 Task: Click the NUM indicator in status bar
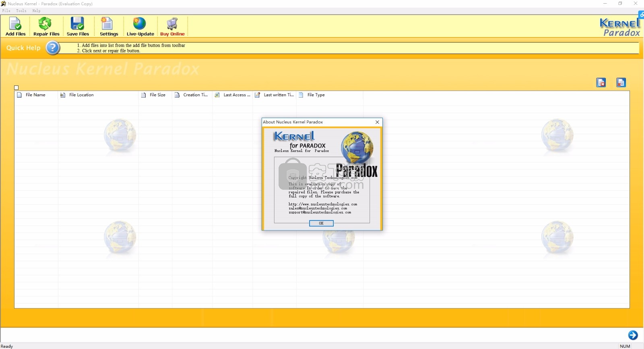625,346
